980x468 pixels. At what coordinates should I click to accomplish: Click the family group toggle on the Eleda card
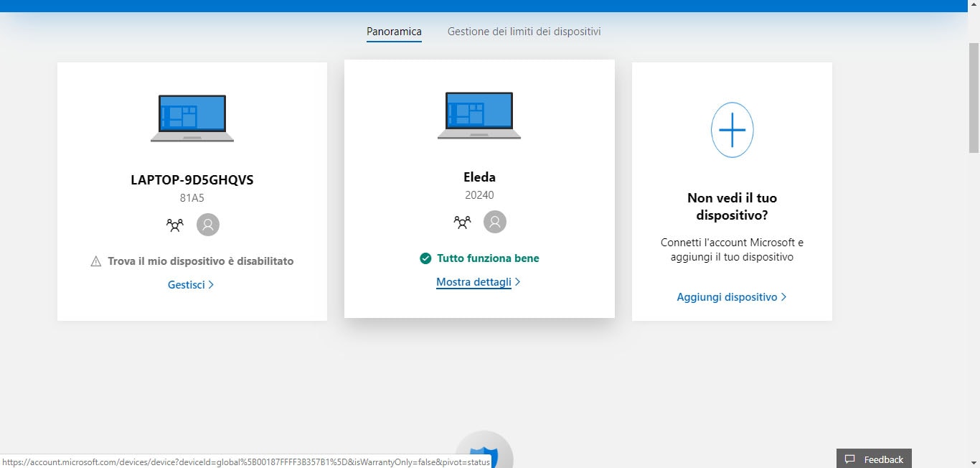(x=462, y=222)
